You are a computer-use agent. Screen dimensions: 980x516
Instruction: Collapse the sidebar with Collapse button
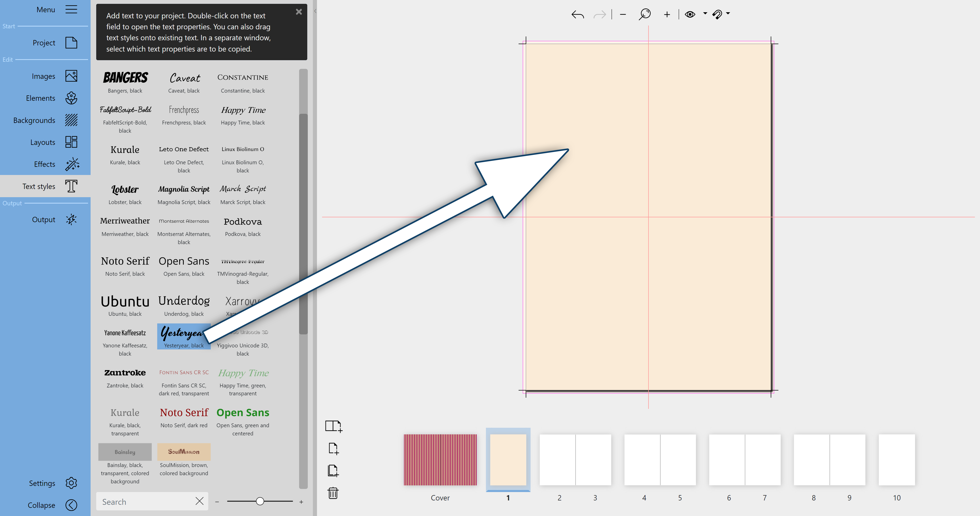point(71,505)
